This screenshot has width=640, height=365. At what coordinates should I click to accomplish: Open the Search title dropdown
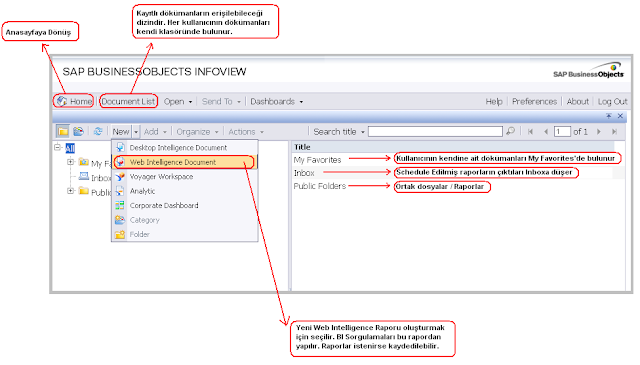click(x=339, y=132)
